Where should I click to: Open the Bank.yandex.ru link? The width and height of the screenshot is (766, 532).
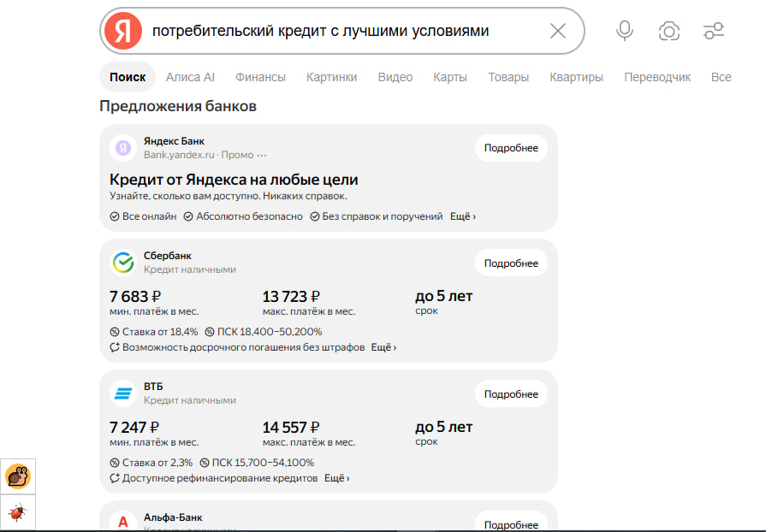tap(179, 155)
